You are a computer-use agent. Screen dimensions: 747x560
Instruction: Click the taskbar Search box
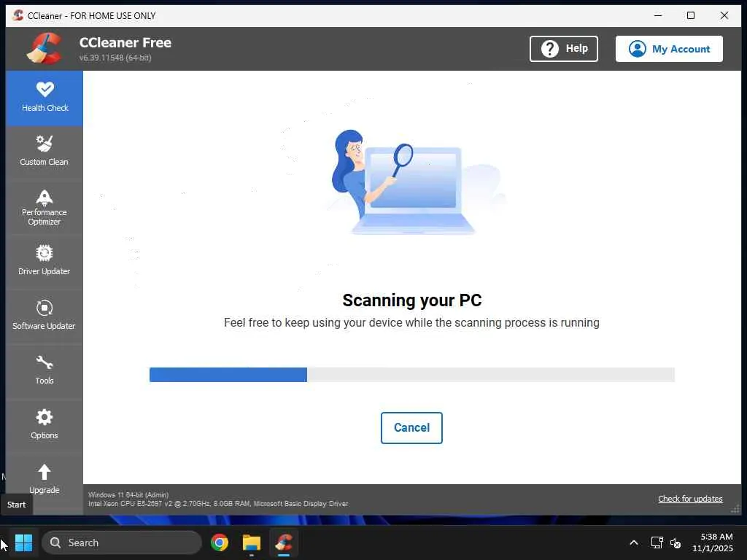click(122, 542)
